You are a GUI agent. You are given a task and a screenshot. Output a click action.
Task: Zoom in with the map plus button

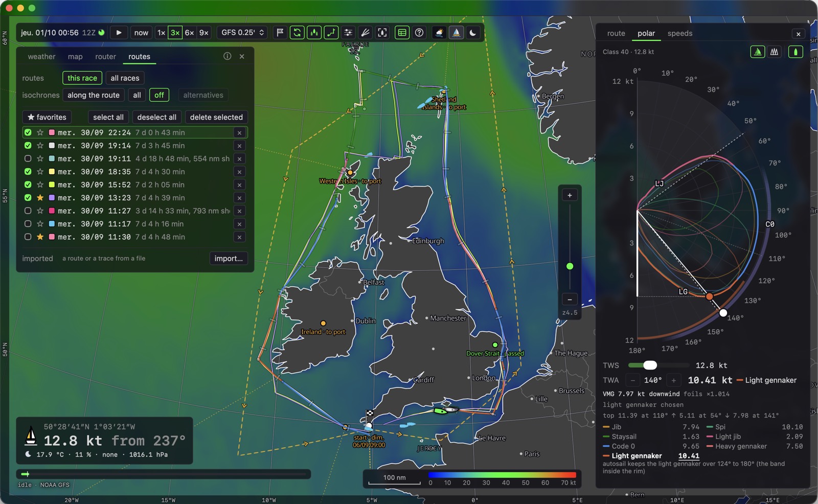pyautogui.click(x=570, y=195)
